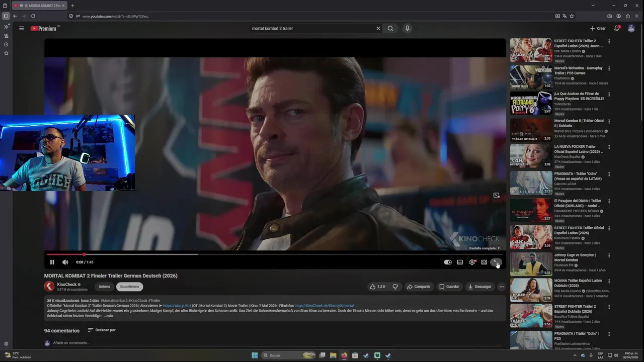644x362 pixels.
Task: Pause the video playback
Action: (x=52, y=262)
